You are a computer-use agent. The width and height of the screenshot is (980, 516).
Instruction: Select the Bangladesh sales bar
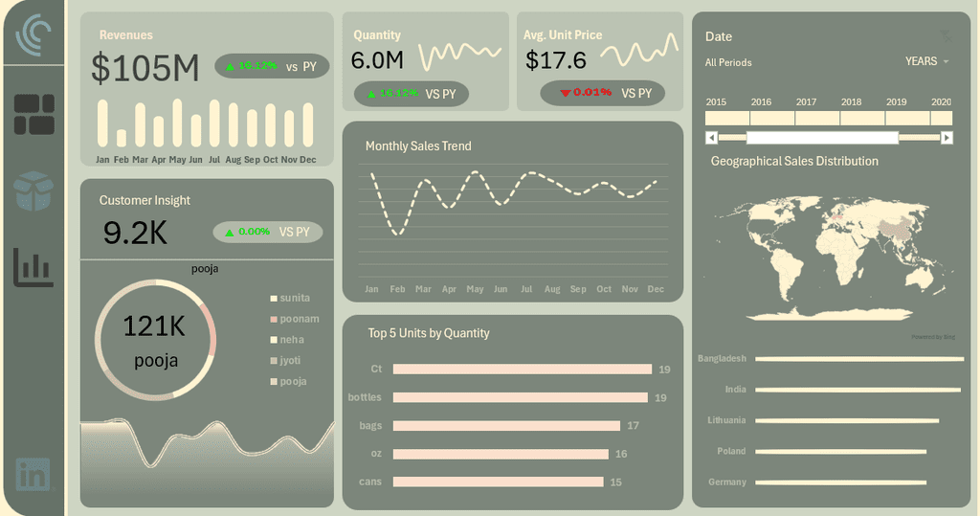click(x=859, y=359)
